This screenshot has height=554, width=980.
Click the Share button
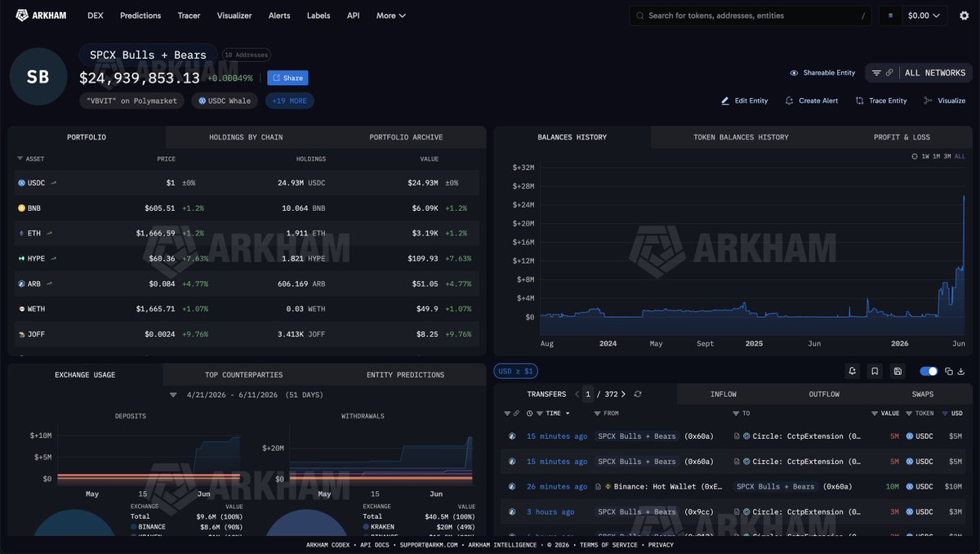[x=287, y=78]
